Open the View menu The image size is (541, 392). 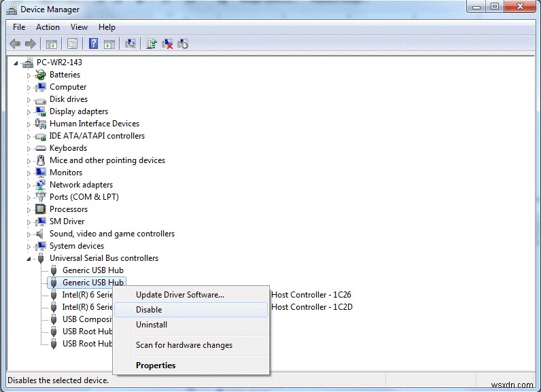[79, 27]
